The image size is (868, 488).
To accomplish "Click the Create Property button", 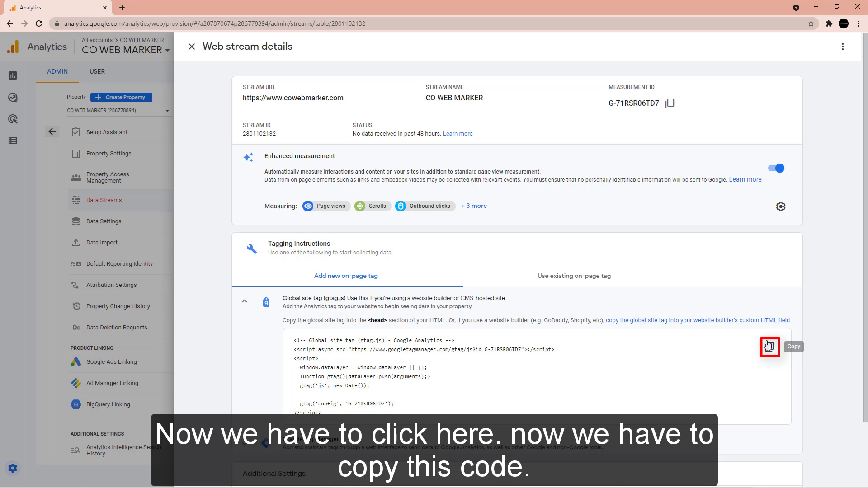I will tap(121, 97).
